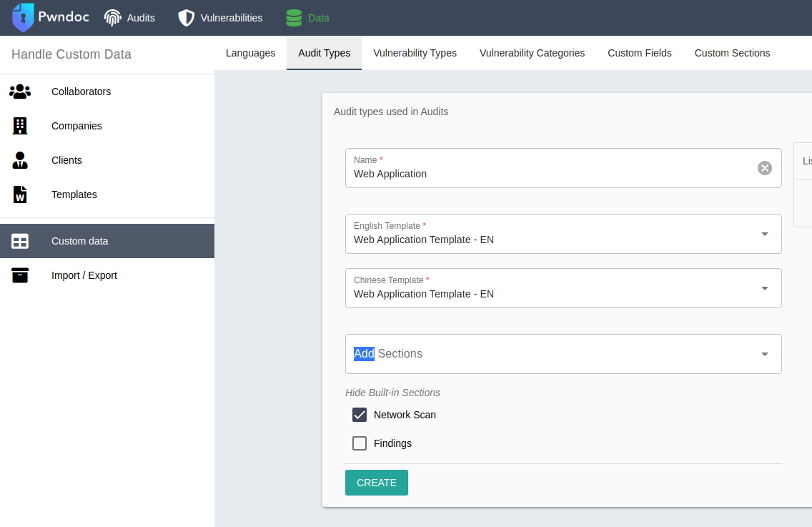Open Audits via fingerprint icon
The image size is (812, 527).
[x=113, y=18]
